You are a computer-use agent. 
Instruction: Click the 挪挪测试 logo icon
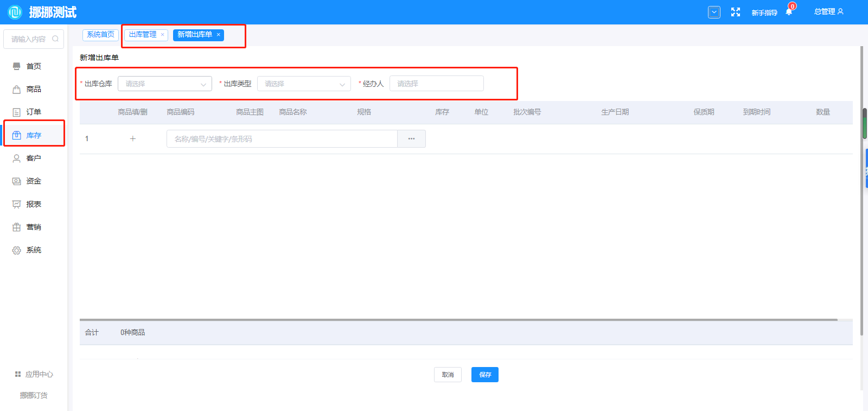pyautogui.click(x=15, y=12)
